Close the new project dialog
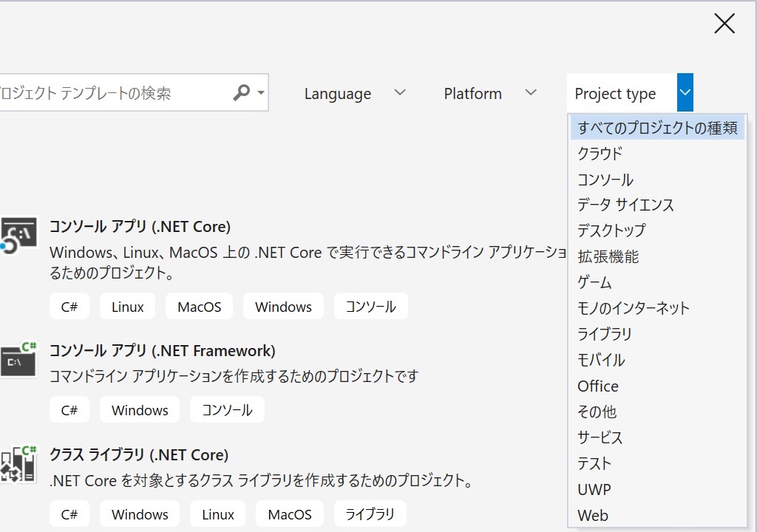Viewport: 757px width, 532px height. 724,23
